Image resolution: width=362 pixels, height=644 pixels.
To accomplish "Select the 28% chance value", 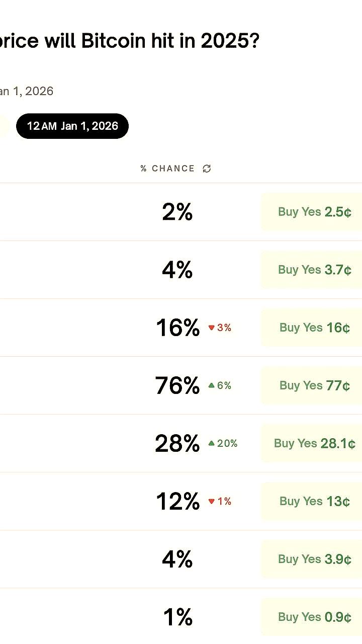I will pos(177,443).
